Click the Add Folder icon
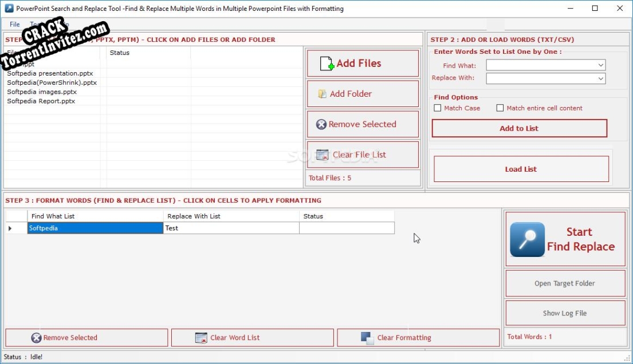The height and width of the screenshot is (364, 633). tap(323, 94)
